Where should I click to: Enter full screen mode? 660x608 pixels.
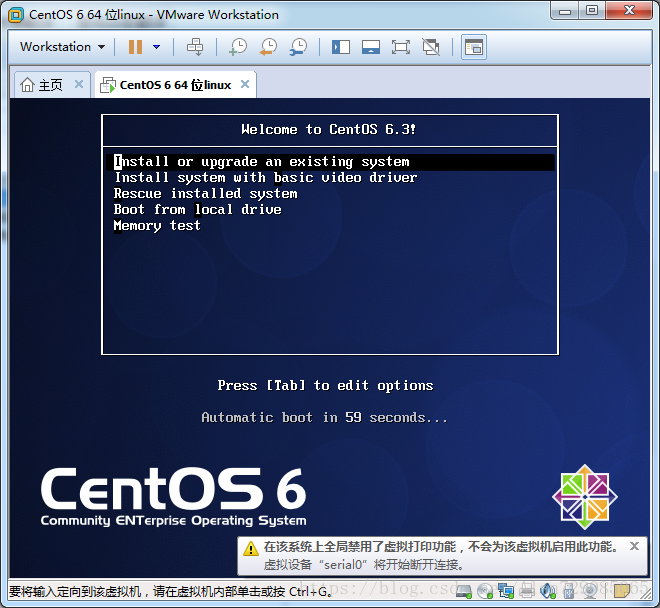[401, 47]
